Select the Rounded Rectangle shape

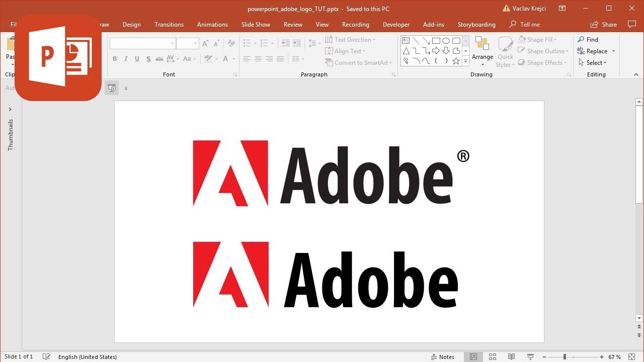pos(456,41)
